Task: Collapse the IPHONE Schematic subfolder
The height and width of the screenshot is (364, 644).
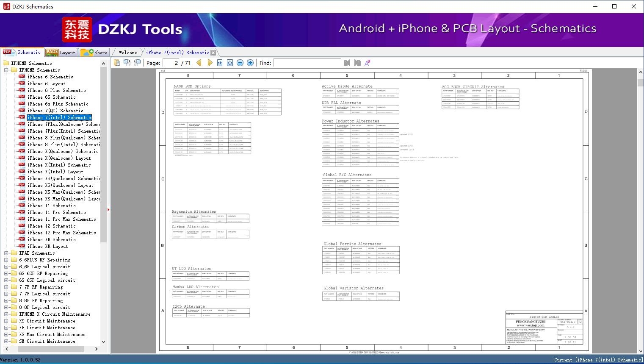Action: pos(6,70)
